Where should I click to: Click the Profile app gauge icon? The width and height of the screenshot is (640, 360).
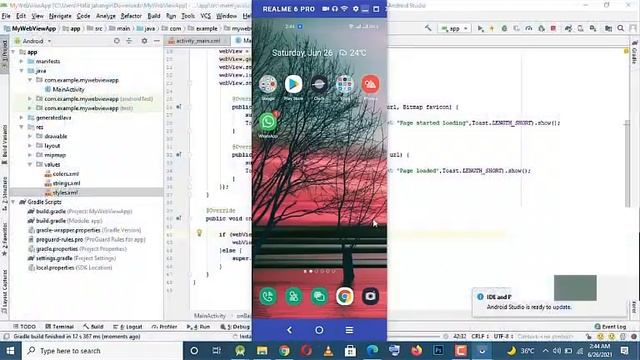click(529, 29)
